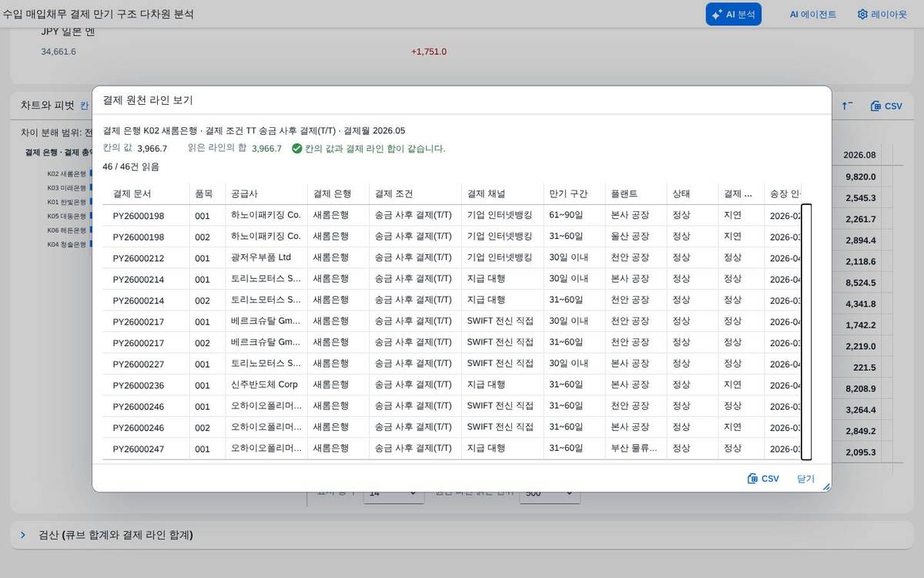Click background value 221.5
The image size is (924, 578).
[865, 368]
